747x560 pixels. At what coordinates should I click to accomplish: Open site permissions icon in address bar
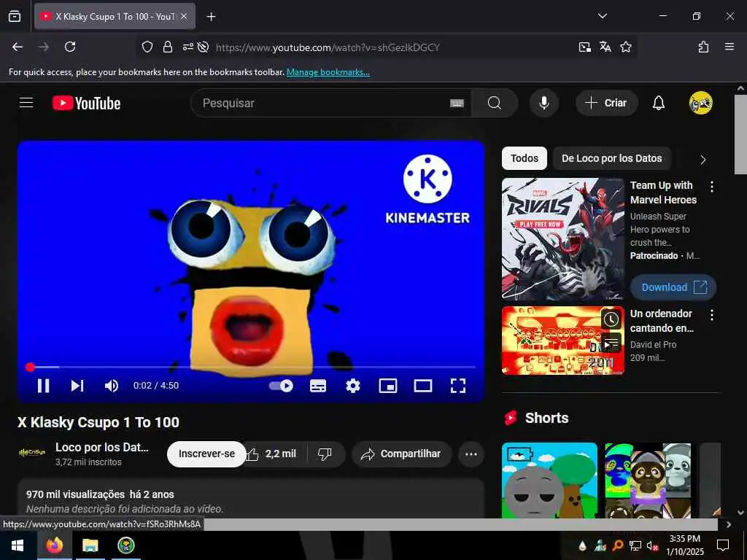coord(187,47)
